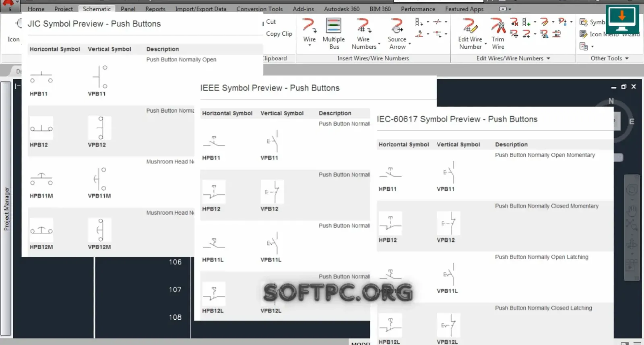Click the Zoom Extents icon in navigation bar
The height and width of the screenshot is (345, 644).
(x=632, y=226)
